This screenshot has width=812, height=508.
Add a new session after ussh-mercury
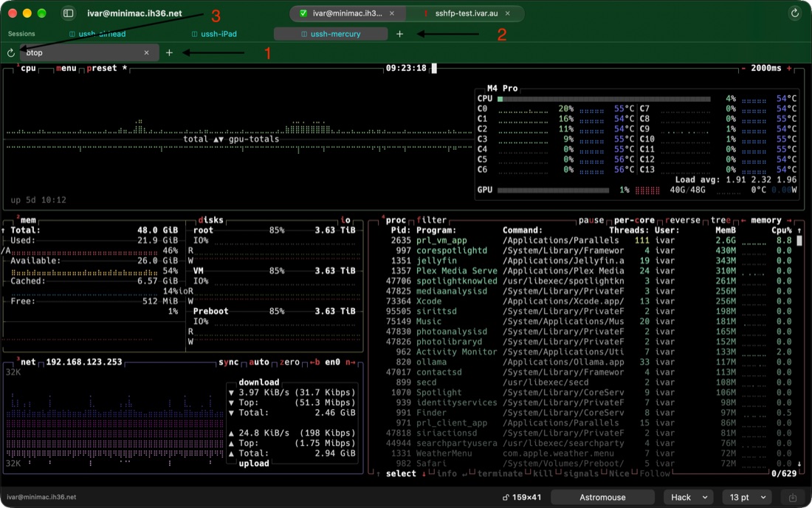pyautogui.click(x=400, y=34)
